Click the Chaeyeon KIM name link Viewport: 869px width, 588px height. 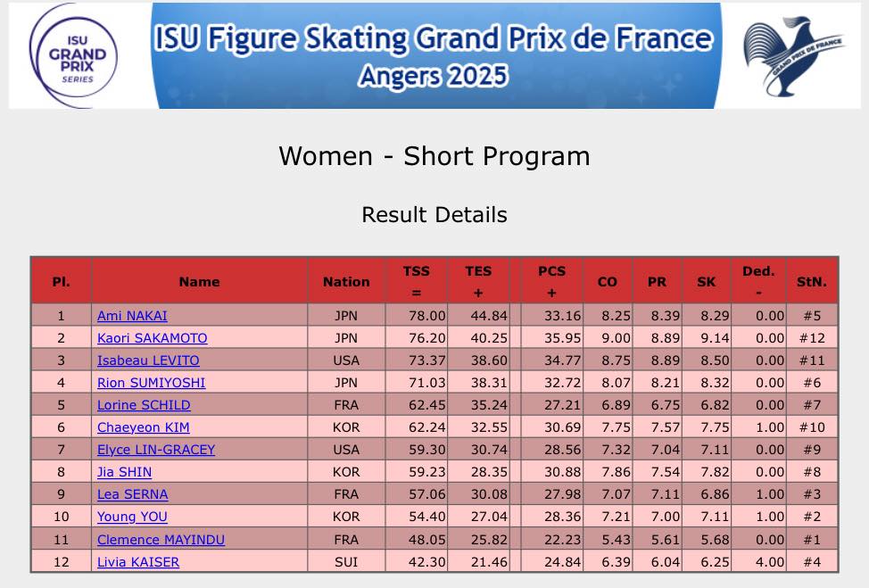coord(143,427)
